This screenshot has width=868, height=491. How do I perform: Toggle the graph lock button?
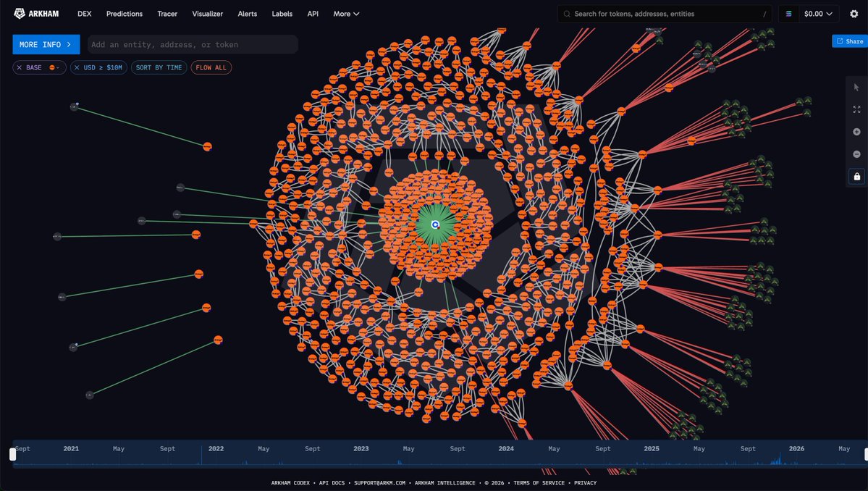[x=856, y=177]
